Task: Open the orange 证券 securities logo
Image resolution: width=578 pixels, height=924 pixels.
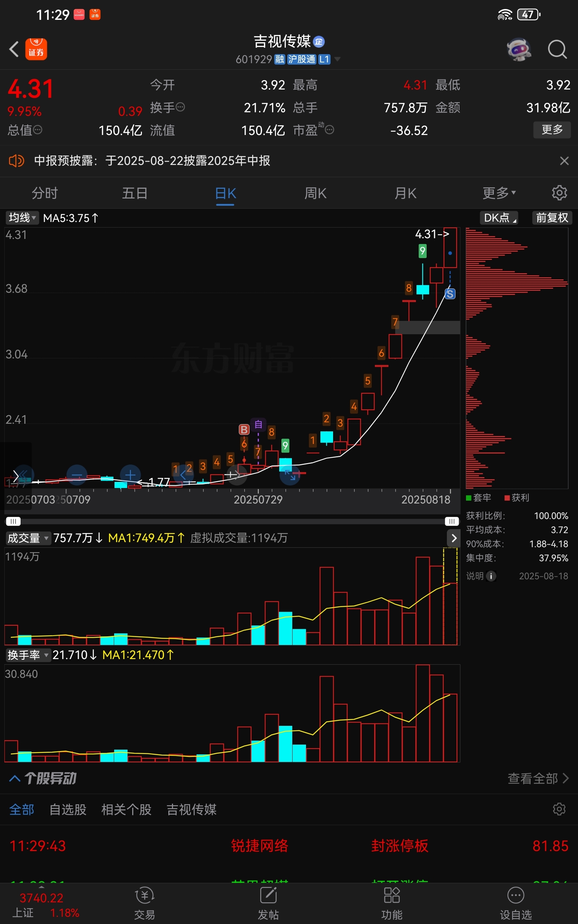Action: pyautogui.click(x=36, y=49)
